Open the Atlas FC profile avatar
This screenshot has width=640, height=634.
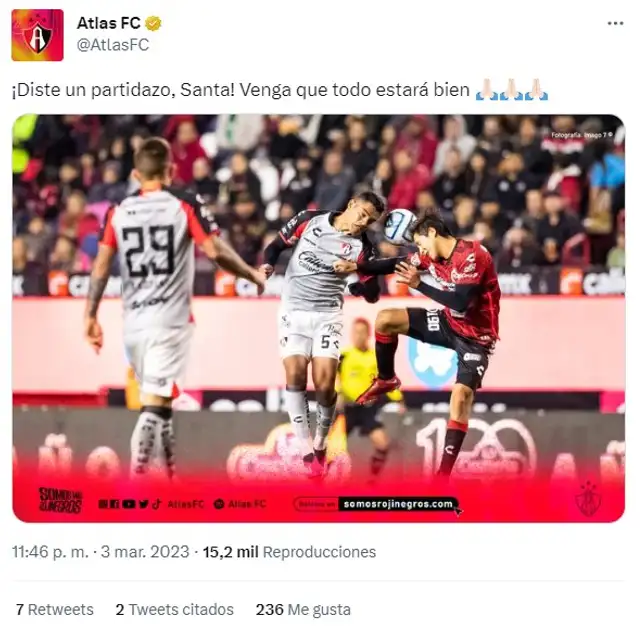[37, 35]
